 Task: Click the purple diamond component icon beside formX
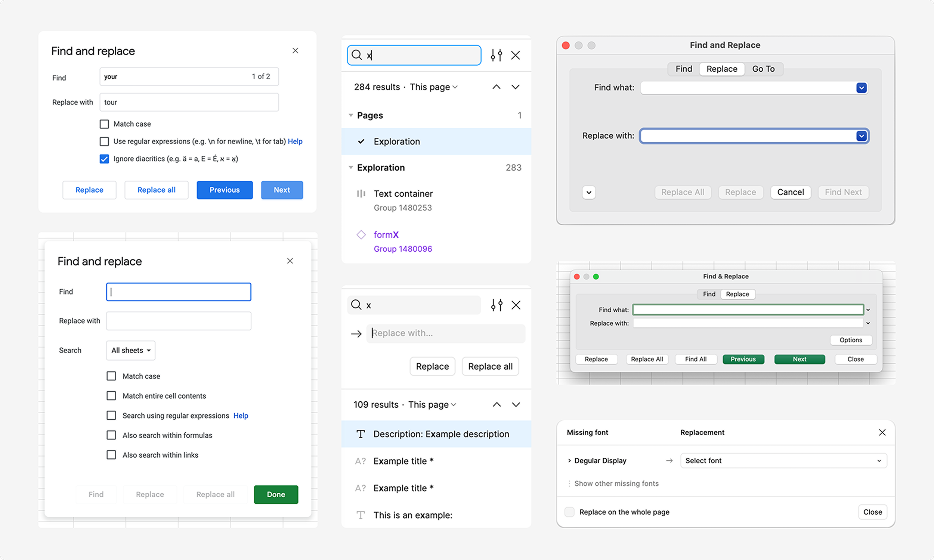[x=361, y=235]
